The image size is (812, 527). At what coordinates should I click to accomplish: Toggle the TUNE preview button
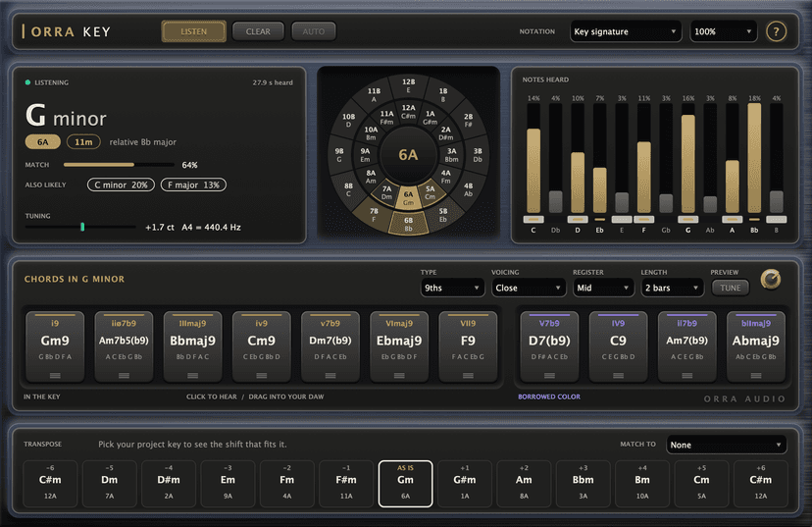[731, 288]
